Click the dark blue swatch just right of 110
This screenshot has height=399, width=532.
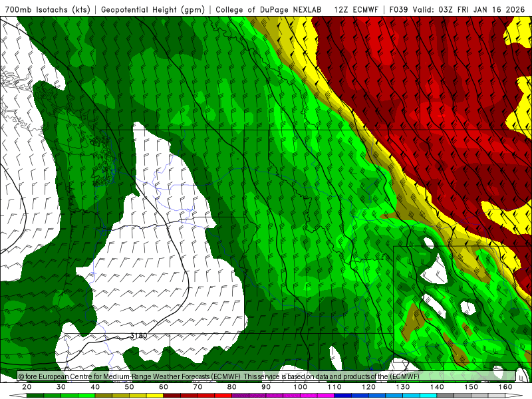click(343, 396)
